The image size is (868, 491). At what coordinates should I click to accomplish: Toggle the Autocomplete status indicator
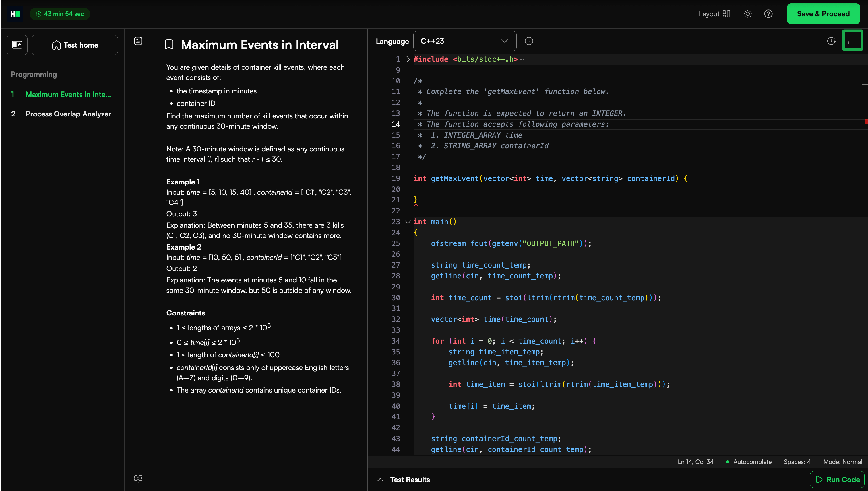749,462
